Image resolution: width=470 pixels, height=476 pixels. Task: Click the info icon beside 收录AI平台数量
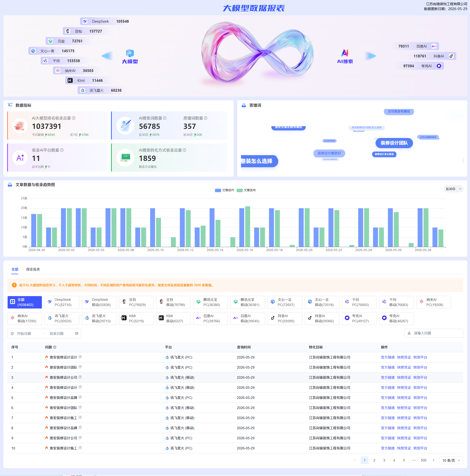[62, 150]
